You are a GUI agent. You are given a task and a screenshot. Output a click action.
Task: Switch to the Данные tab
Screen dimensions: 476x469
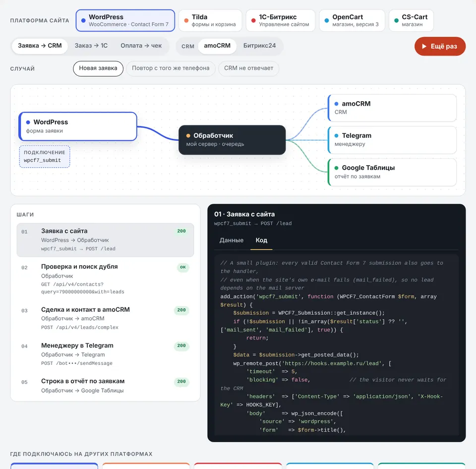(x=232, y=240)
